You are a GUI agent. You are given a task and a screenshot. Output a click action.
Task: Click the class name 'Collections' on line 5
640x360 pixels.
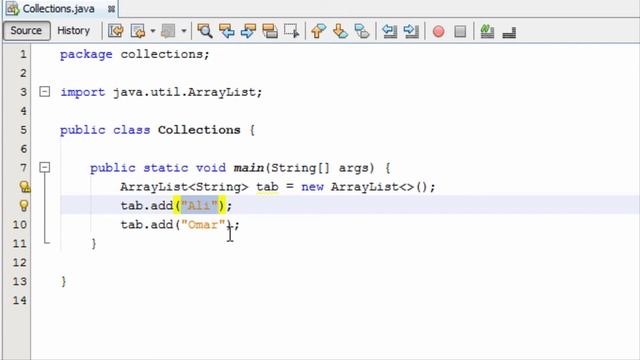[199, 130]
